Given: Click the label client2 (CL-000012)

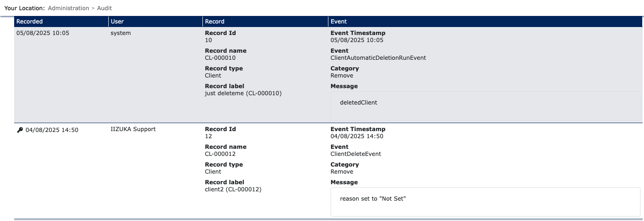Looking at the screenshot, I should tap(233, 190).
